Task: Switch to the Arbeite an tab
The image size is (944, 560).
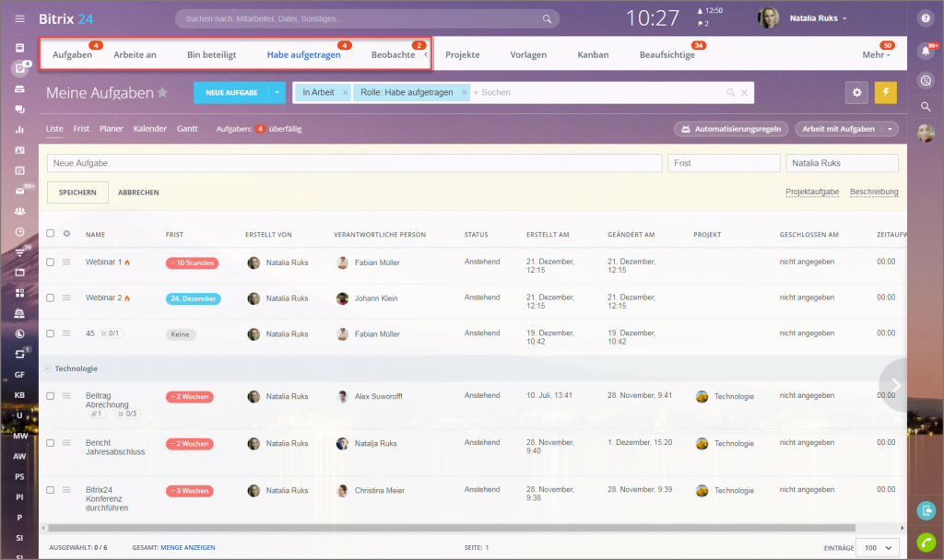Action: click(135, 54)
